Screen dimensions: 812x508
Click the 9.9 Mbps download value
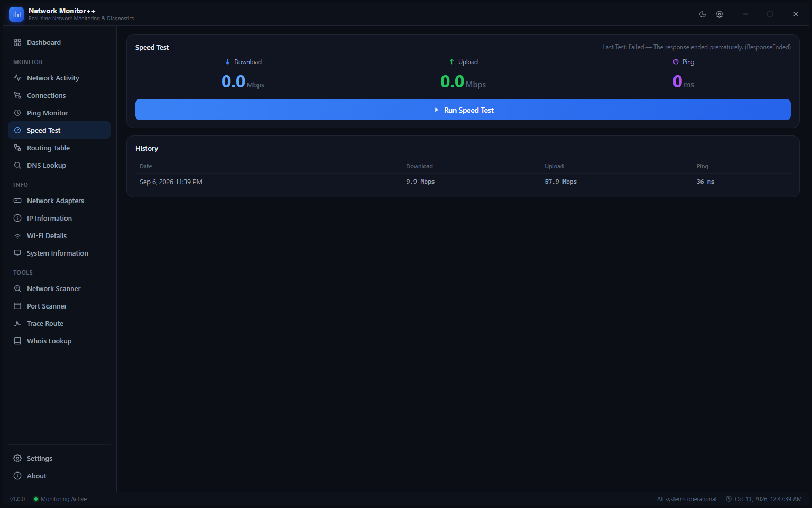pos(420,182)
